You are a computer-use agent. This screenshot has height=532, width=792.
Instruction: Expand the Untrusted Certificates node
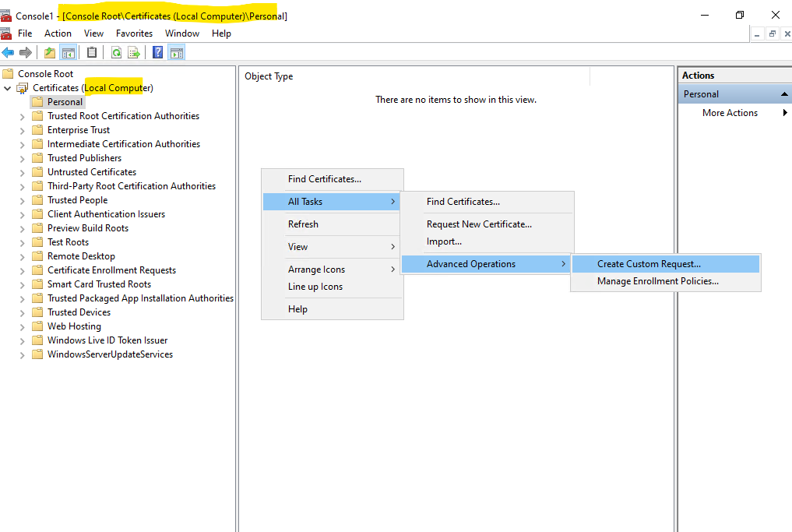click(23, 173)
